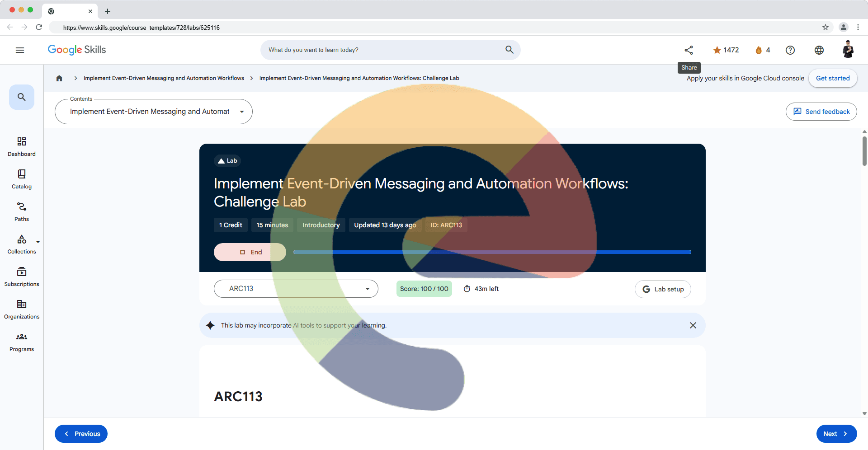Open the course breadcrumb link without 'Challenge Lab'
The height and width of the screenshot is (450, 868).
164,78
